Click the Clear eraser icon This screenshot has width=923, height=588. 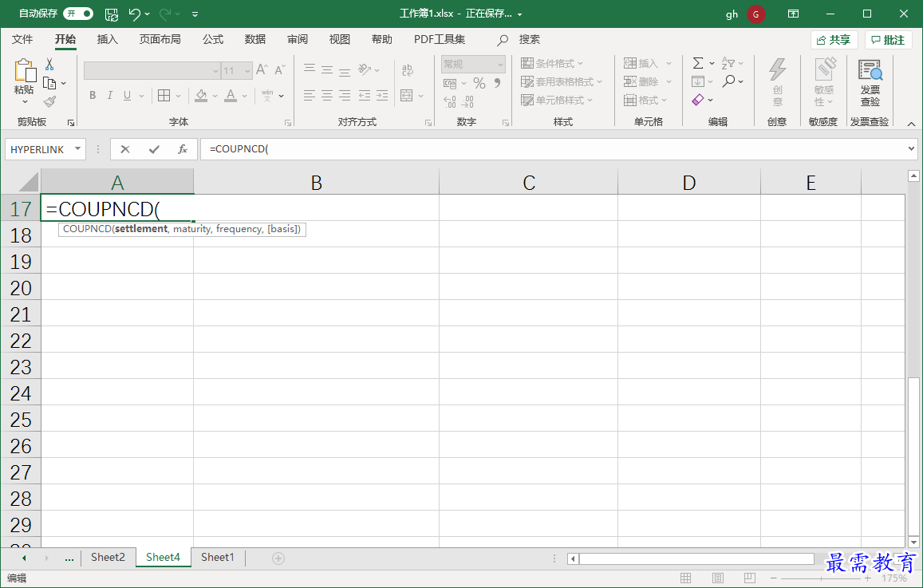[698, 100]
